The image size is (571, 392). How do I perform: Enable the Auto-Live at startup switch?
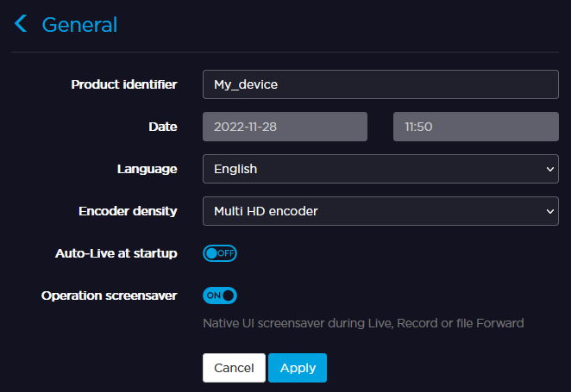point(219,253)
